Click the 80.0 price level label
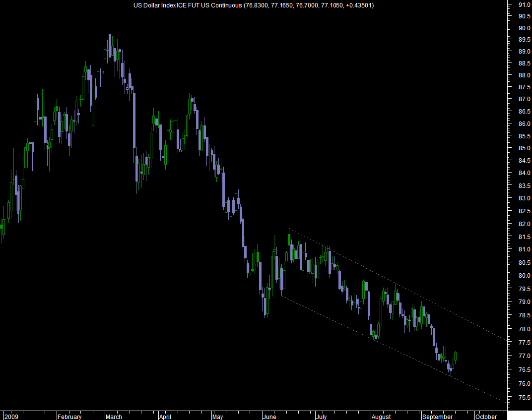Viewport: 532px width, 420px height. pos(524,275)
